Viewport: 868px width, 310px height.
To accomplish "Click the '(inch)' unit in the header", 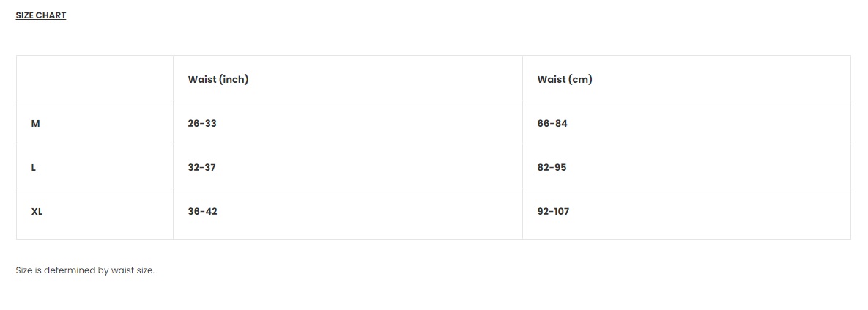I will (234, 79).
